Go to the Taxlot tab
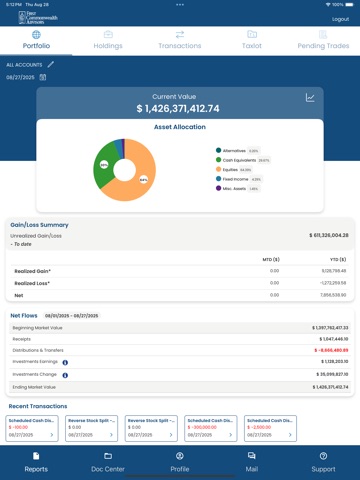This screenshot has height=480, width=360. (252, 40)
